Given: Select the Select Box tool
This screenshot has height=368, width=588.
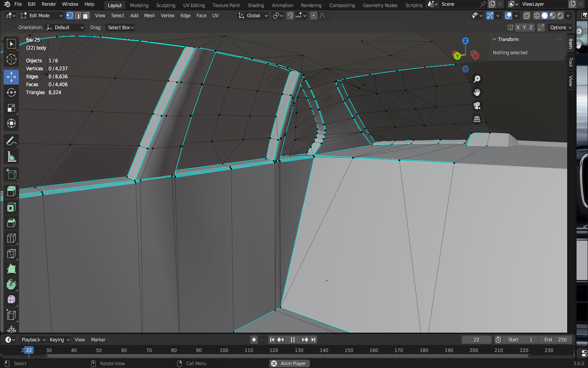Looking at the screenshot, I should pyautogui.click(x=11, y=44).
